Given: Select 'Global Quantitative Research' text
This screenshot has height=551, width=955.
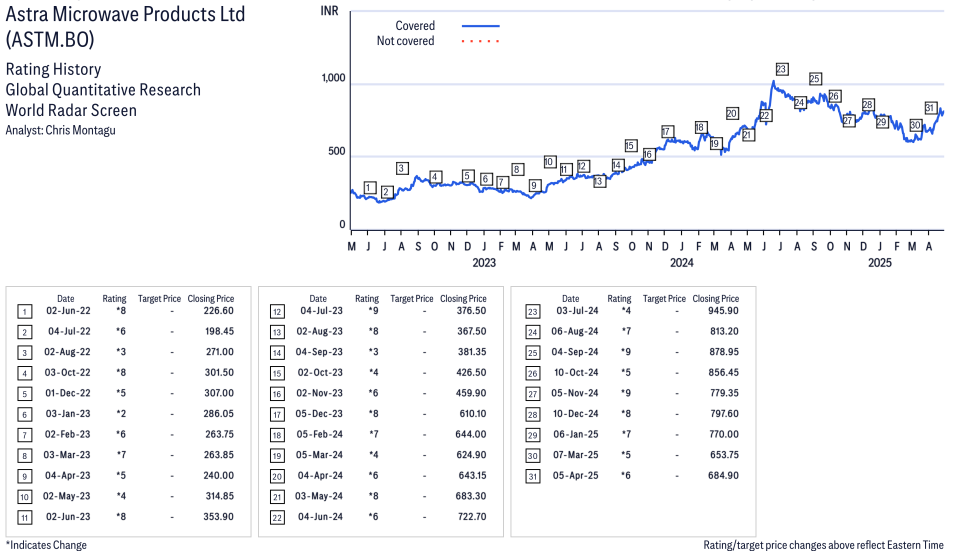Looking at the screenshot, I should (x=103, y=90).
